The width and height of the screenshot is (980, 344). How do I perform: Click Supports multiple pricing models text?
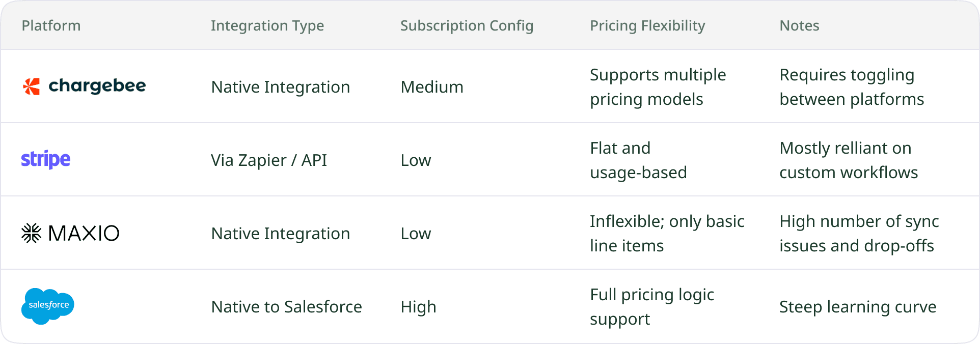coord(658,87)
